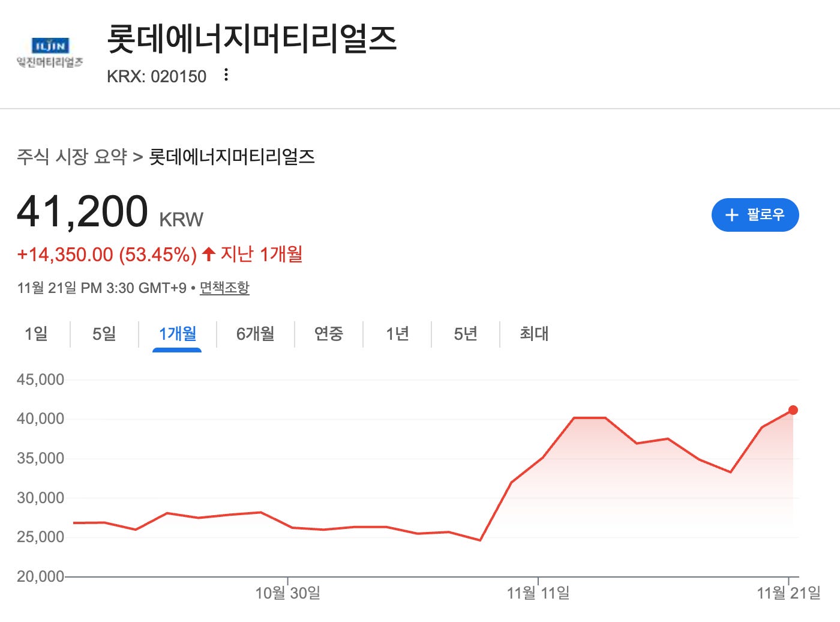Click the 10월 30일 axis label
The image size is (840, 622).
[288, 594]
